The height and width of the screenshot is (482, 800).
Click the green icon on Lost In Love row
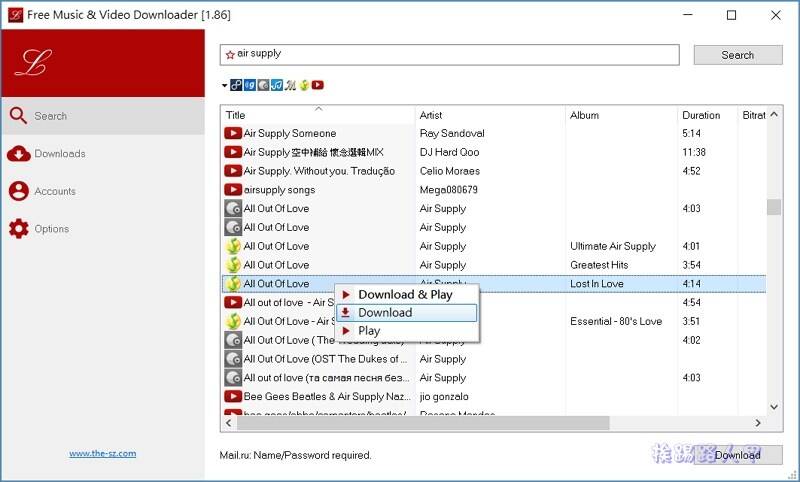tap(233, 284)
